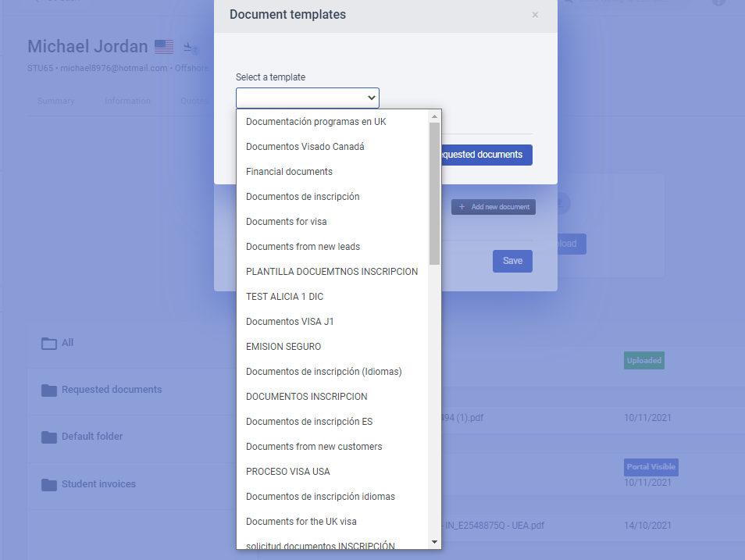The width and height of the screenshot is (745, 560).
Task: Close the Document templates dialog
Action: (535, 15)
